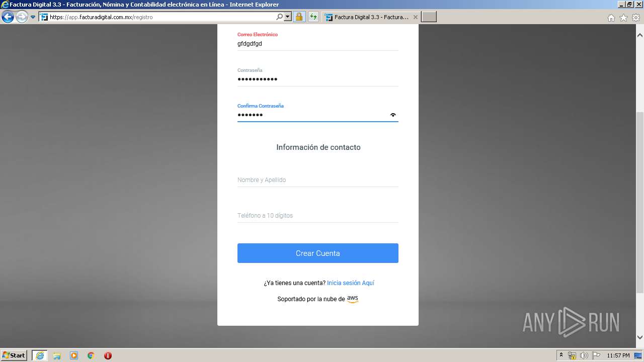The width and height of the screenshot is (644, 362).
Task: Click the volume speaker tray icon
Action: click(x=584, y=355)
